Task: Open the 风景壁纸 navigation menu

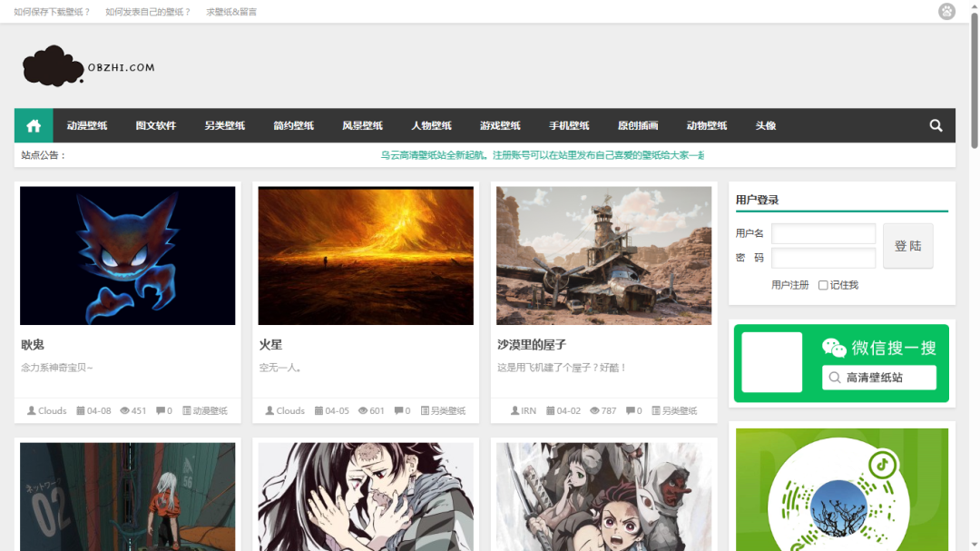Action: click(x=362, y=125)
